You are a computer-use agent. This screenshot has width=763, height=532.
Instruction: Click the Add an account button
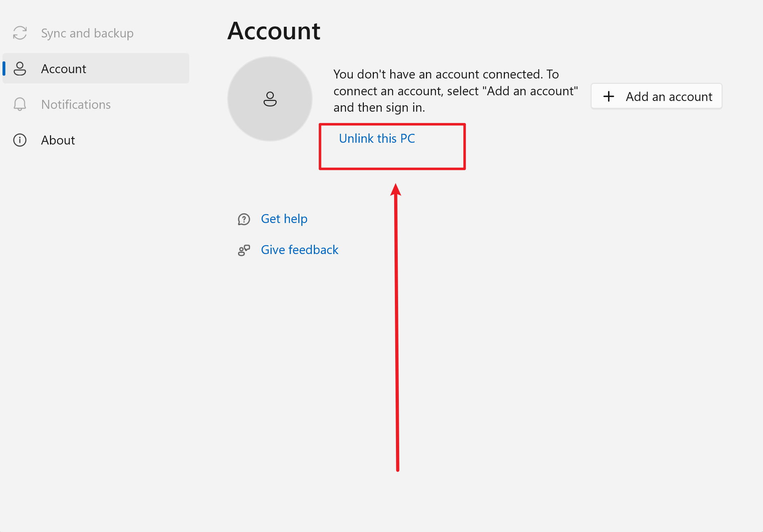click(x=656, y=96)
